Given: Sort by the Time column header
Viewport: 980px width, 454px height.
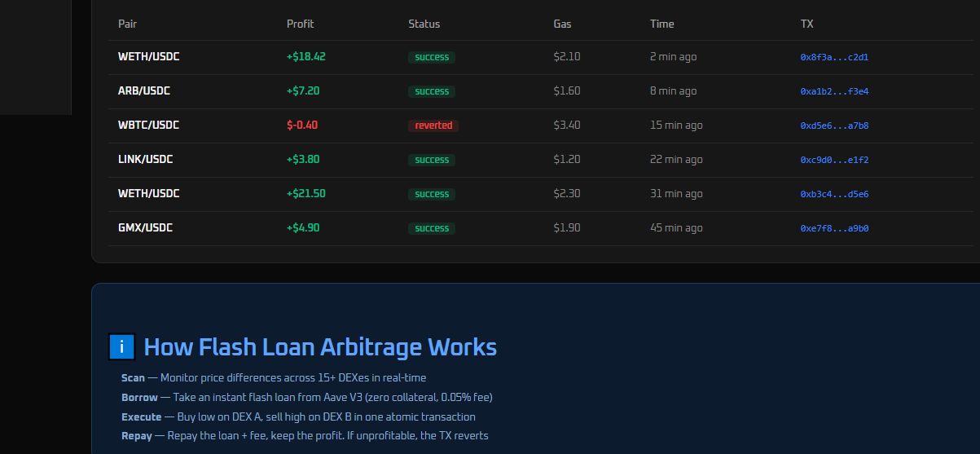Looking at the screenshot, I should click(661, 24).
